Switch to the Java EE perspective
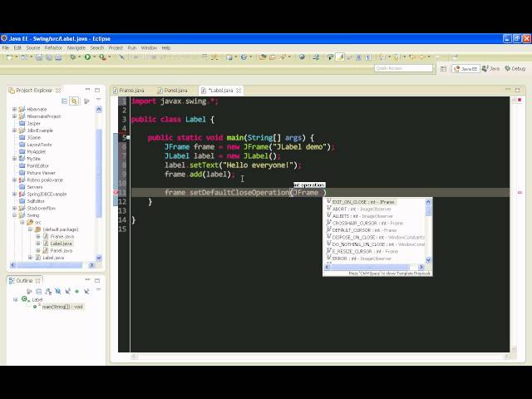This screenshot has height=399, width=532. pyautogui.click(x=465, y=69)
